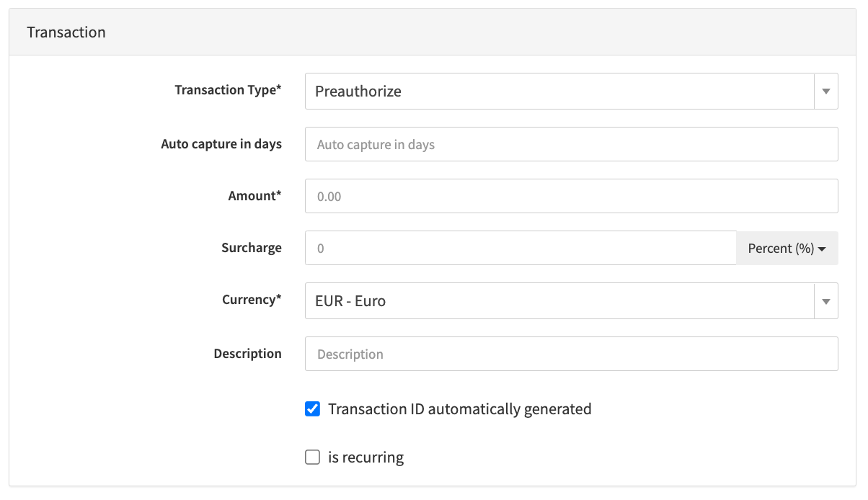Click the "is recurring" label text
Viewport: 868px width, 500px height.
pyautogui.click(x=366, y=457)
